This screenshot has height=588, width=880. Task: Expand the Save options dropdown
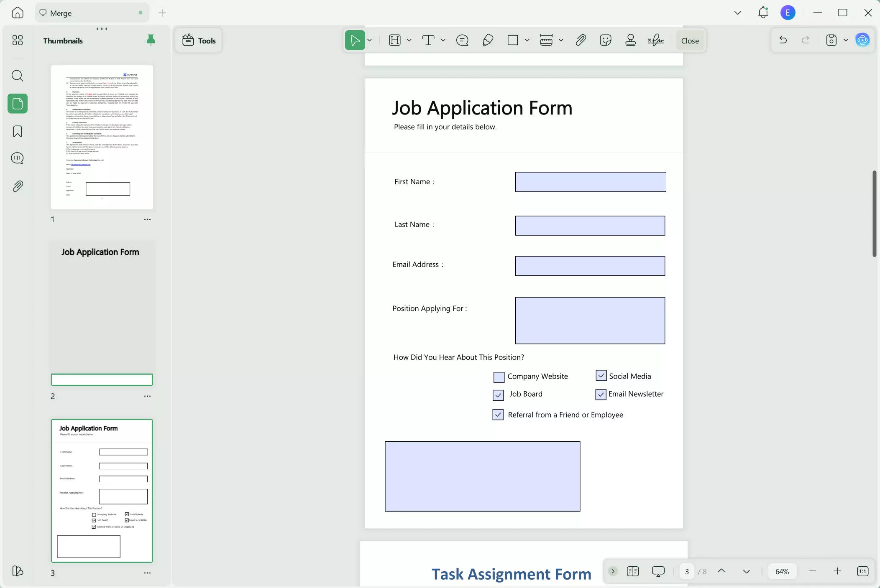845,40
